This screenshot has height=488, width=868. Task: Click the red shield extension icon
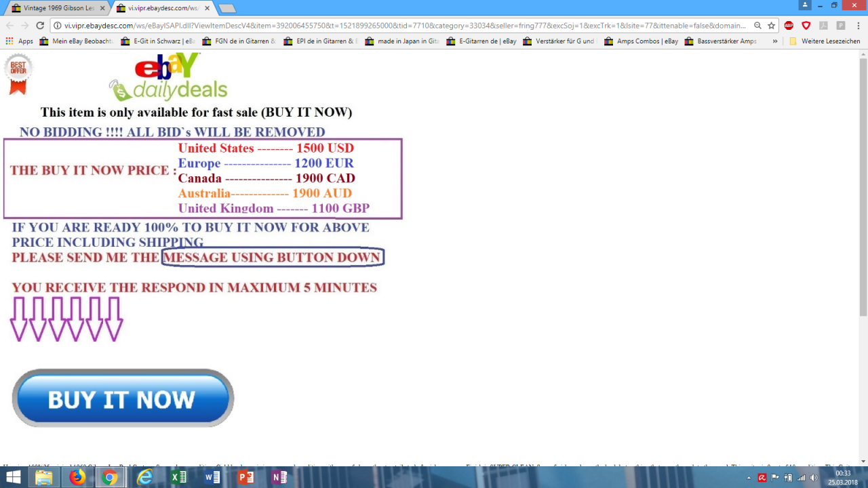click(806, 26)
